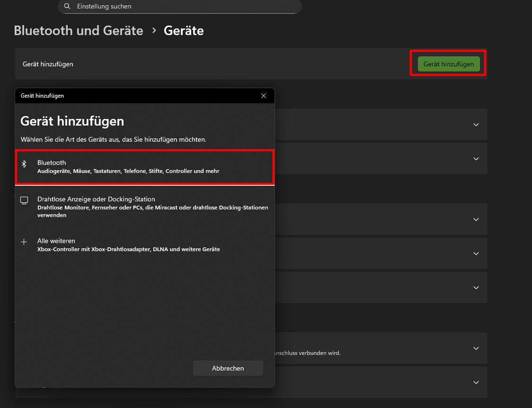Viewport: 532px width, 408px height.
Task: Expand the row ending 'Anschluss verbunden wird'
Action: click(x=476, y=348)
